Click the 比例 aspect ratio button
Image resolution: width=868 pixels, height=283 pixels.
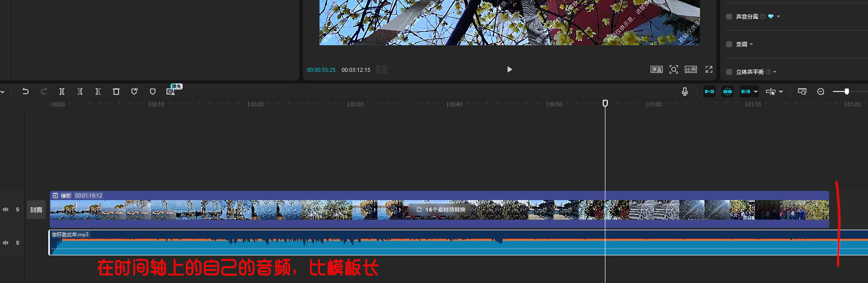pos(691,69)
